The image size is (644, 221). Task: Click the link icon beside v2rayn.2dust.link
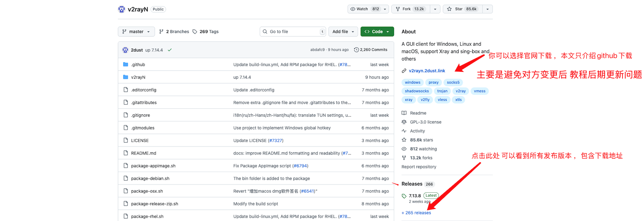tap(404, 71)
